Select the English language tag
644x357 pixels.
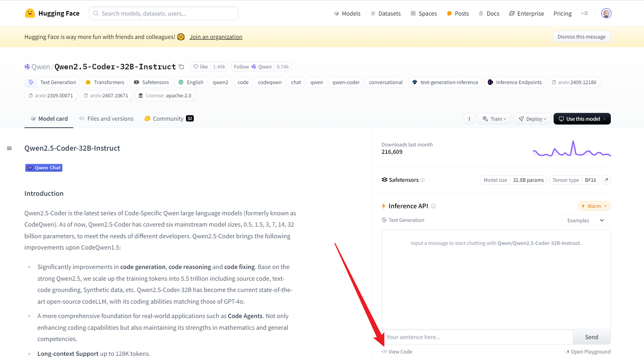[191, 82]
